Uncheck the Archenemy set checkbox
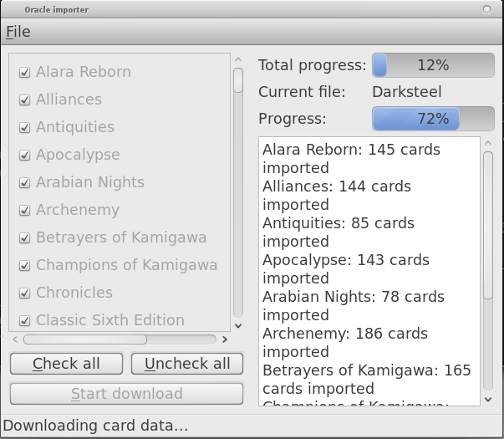 pos(25,211)
